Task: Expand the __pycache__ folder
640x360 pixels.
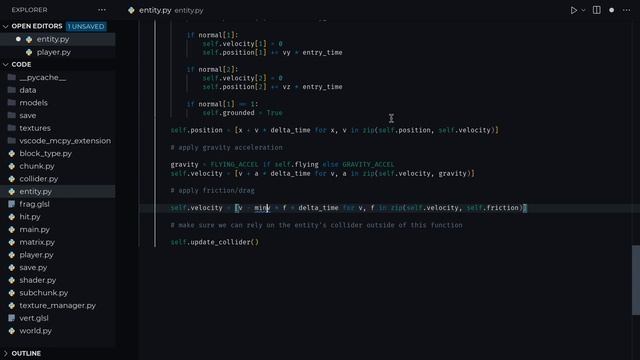Action: point(42,78)
